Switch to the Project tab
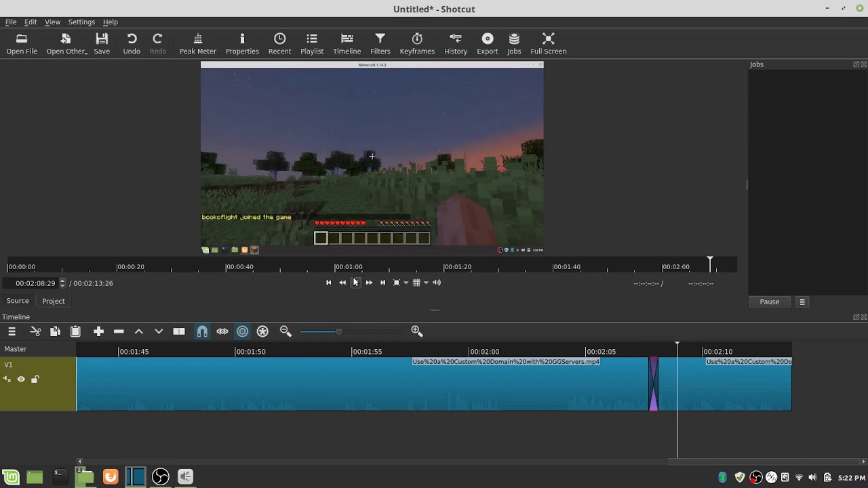This screenshot has height=488, width=868. point(54,301)
